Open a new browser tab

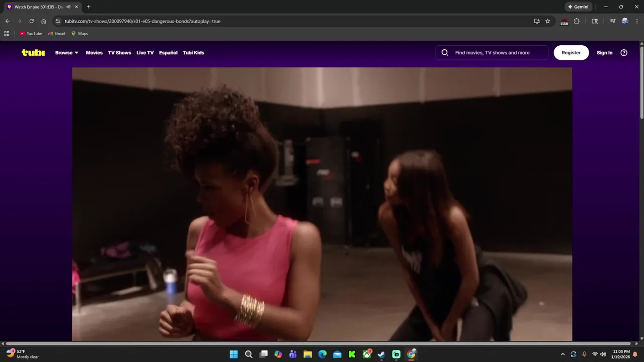[89, 7]
